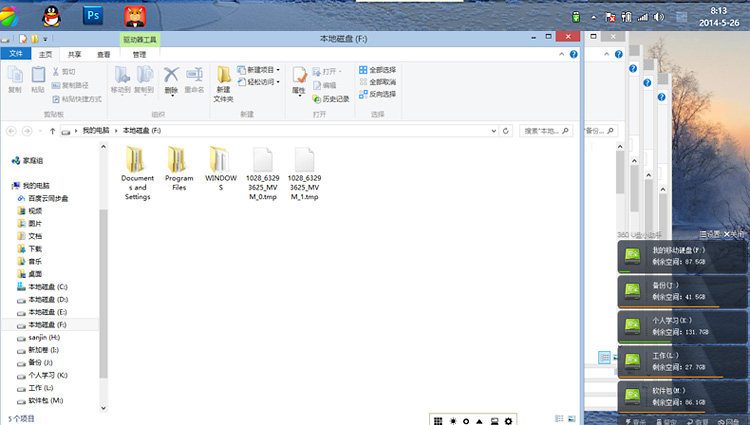Open the Documents and Settings folder
Screen dimensions: 750x425
137,173
